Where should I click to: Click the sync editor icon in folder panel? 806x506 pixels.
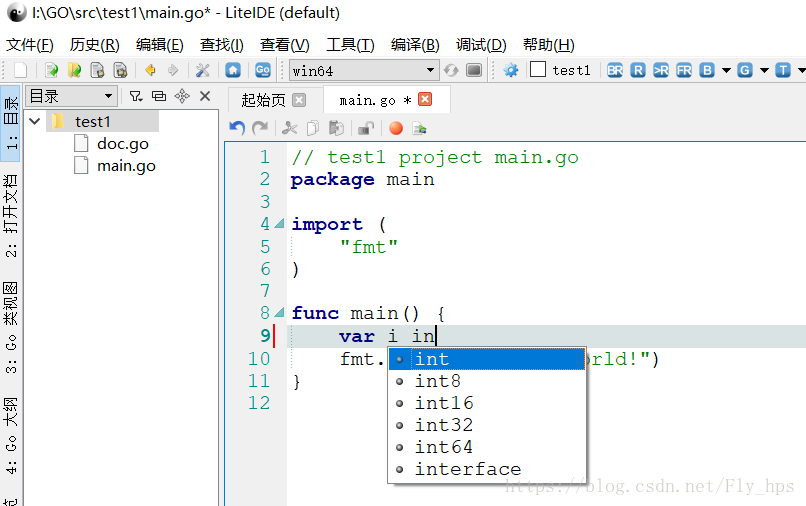[182, 96]
